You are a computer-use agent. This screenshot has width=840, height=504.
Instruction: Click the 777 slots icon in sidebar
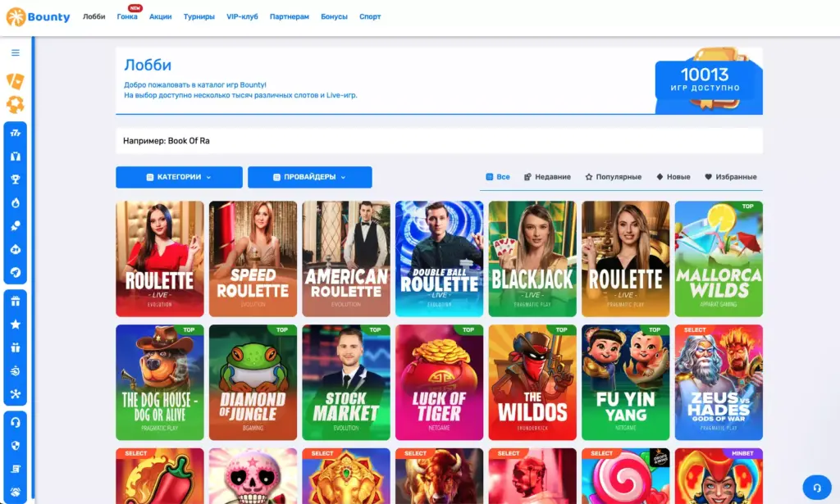point(16,133)
